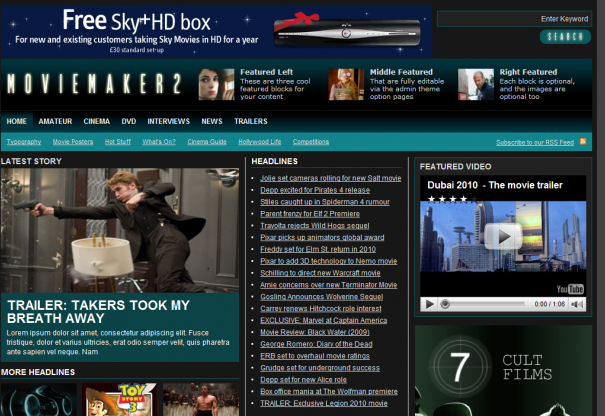Open Parent frenzy for Elf 2 Premiere

coord(310,214)
